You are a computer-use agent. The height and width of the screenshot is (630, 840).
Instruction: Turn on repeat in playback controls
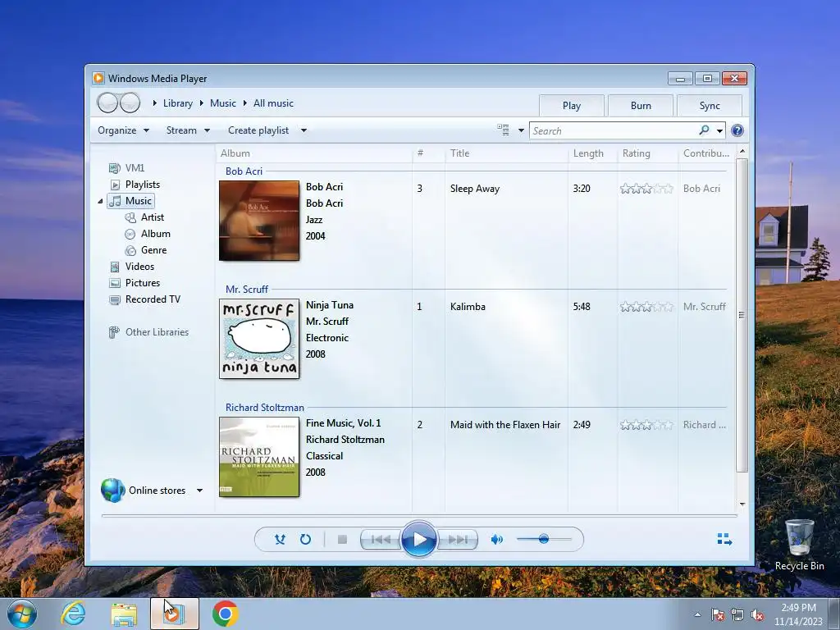coord(305,540)
